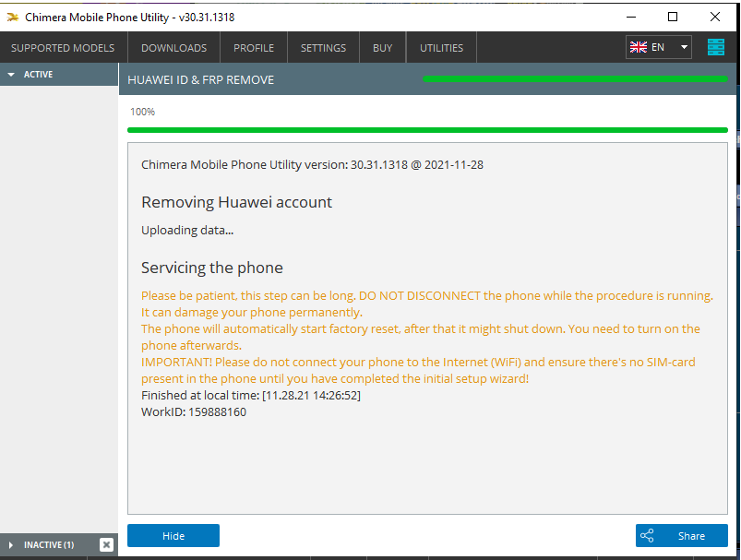Open the Supported Models tab

point(63,48)
